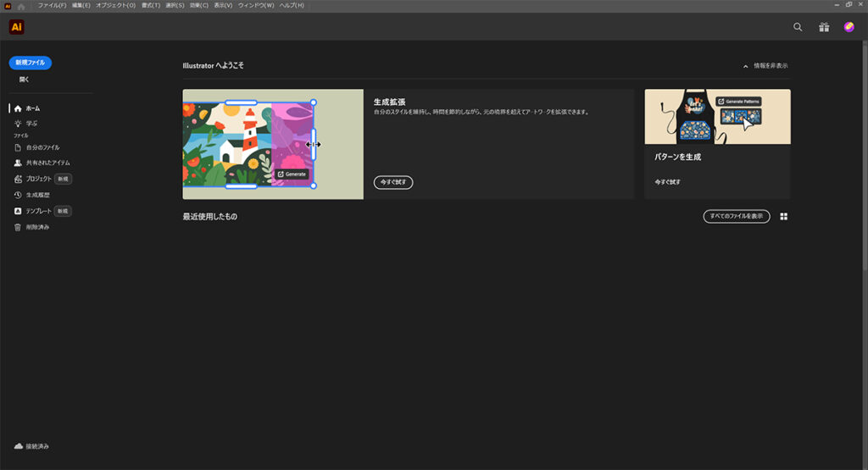The width and height of the screenshot is (868, 470).
Task: Select 削除済み in the sidebar
Action: coord(37,227)
